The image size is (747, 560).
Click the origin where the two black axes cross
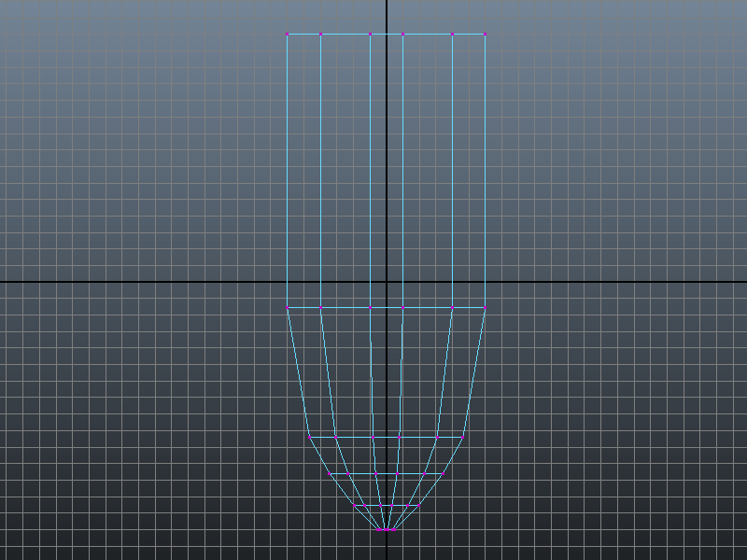pos(387,281)
